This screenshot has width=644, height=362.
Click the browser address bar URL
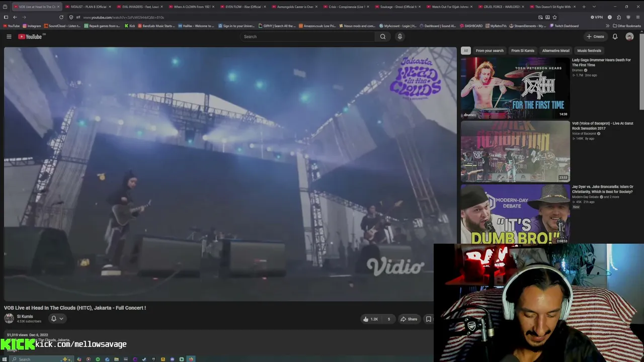pyautogui.click(x=123, y=18)
